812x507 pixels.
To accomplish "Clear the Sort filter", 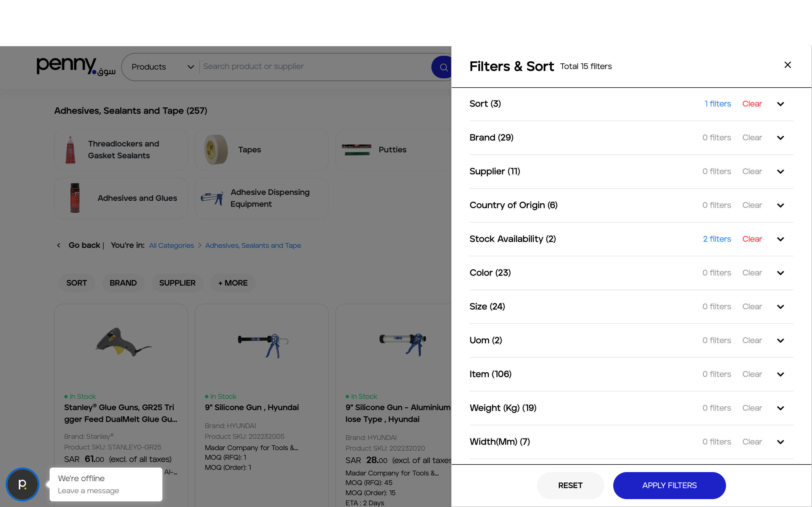I will [752, 104].
